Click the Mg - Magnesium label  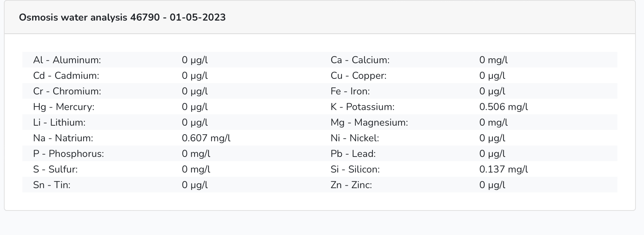point(369,122)
